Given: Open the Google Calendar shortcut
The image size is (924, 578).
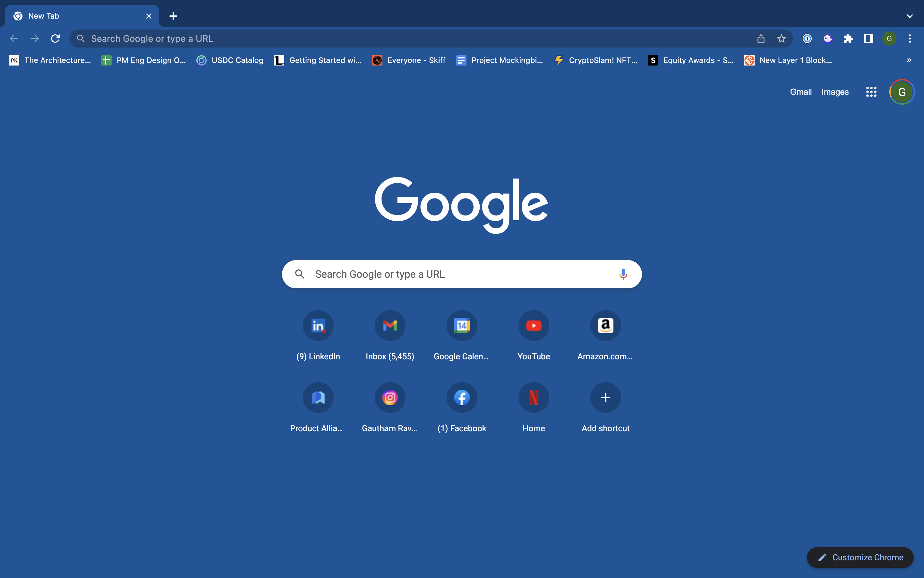Looking at the screenshot, I should [462, 336].
